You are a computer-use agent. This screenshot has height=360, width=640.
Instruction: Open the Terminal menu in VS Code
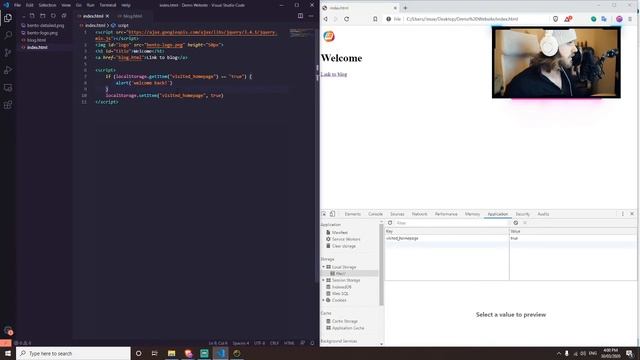(108, 5)
